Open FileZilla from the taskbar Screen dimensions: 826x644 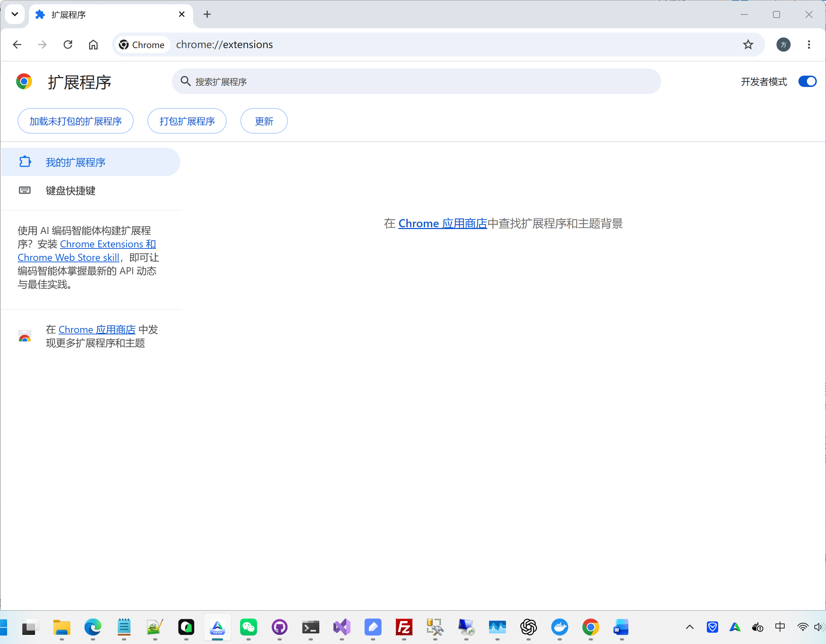pyautogui.click(x=404, y=627)
